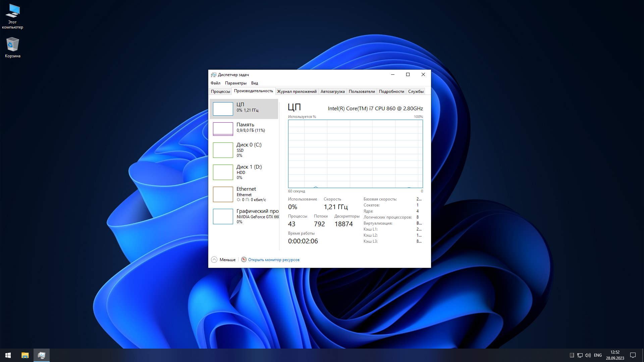Switch to the Процессы tab
This screenshot has width=644, height=362.
(220, 92)
